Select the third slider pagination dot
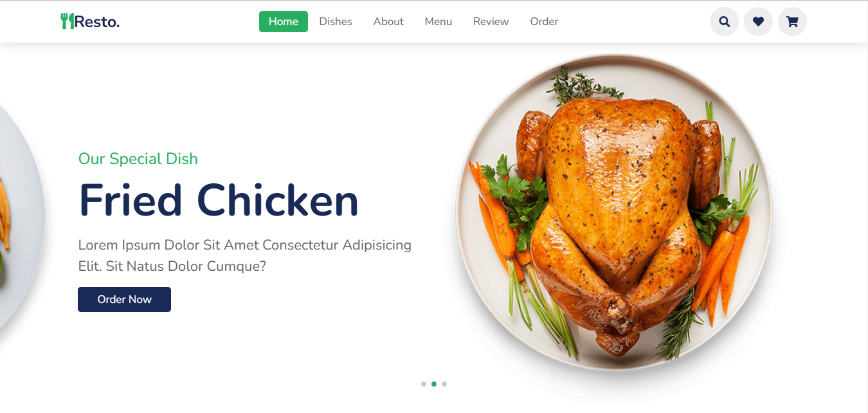The height and width of the screenshot is (413, 868). coord(444,384)
